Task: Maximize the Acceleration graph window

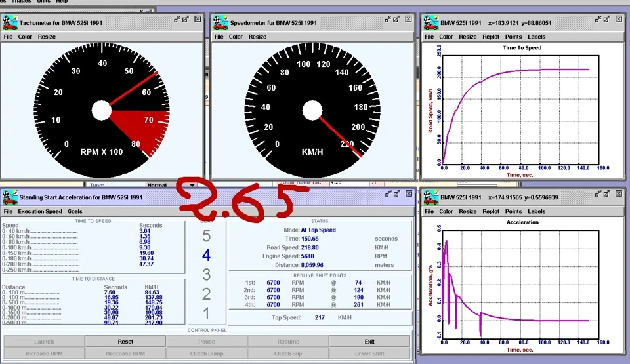Action: [607, 193]
